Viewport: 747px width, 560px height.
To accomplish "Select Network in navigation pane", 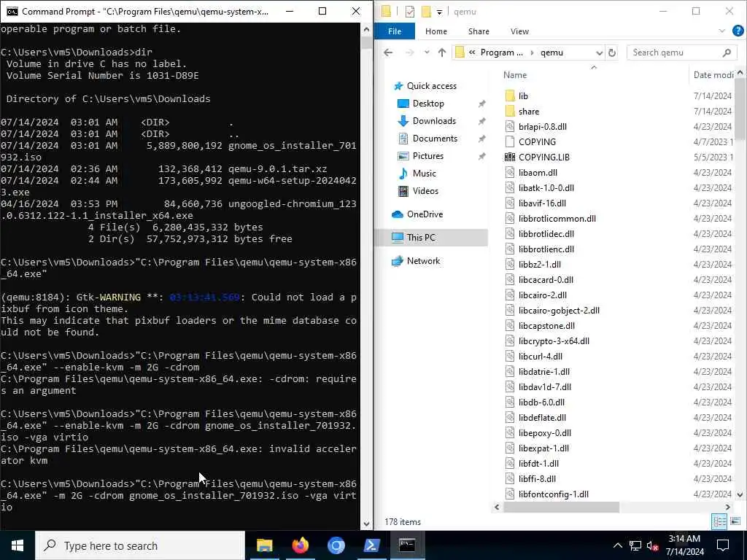I will [423, 260].
